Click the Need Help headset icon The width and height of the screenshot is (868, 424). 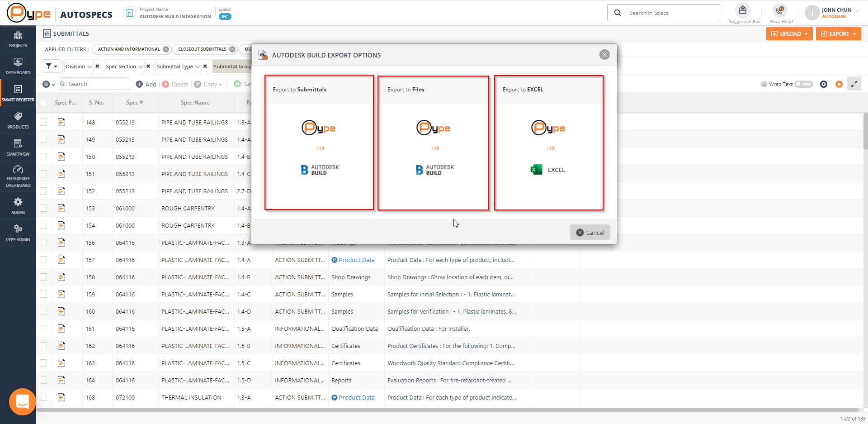click(x=779, y=10)
